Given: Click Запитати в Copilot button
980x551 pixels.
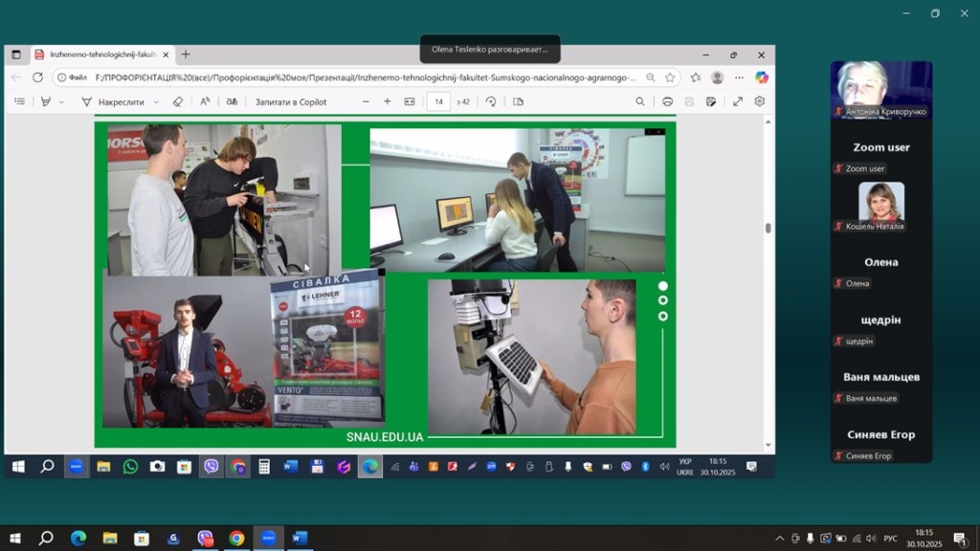Looking at the screenshot, I should tap(290, 101).
